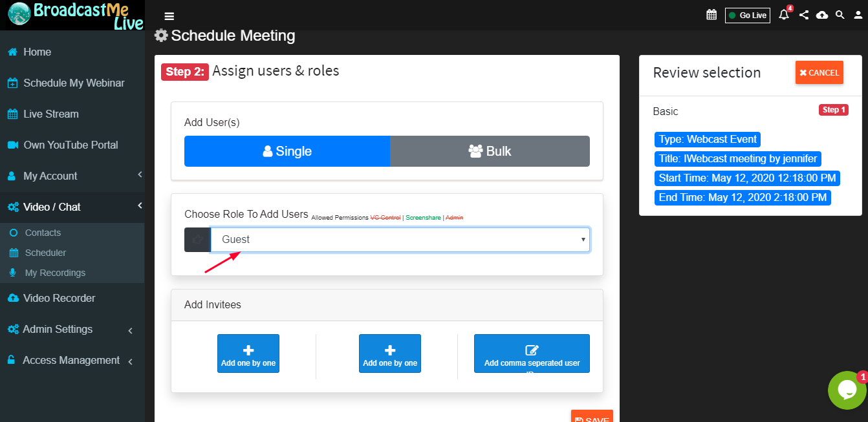Screen dimensions: 868x422
Task: Click the BroadcastMe Live logo
Action: [75, 16]
